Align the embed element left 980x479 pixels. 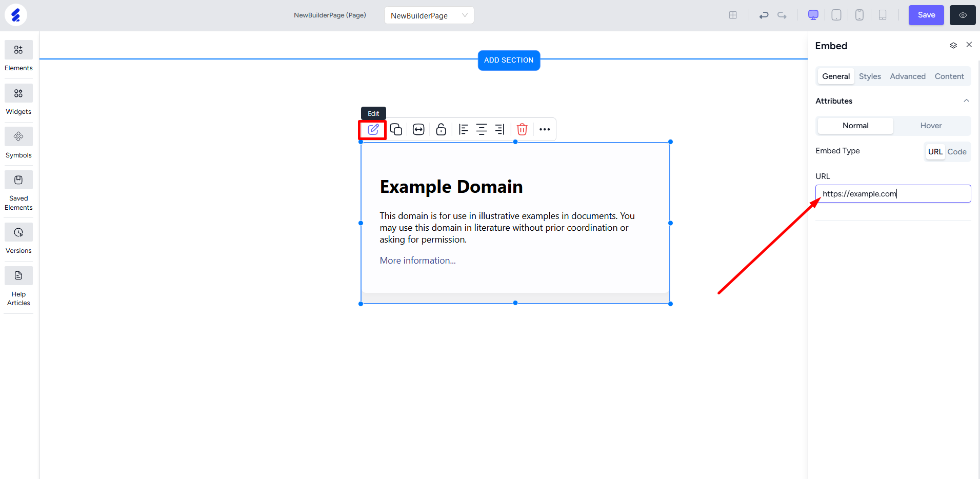464,130
